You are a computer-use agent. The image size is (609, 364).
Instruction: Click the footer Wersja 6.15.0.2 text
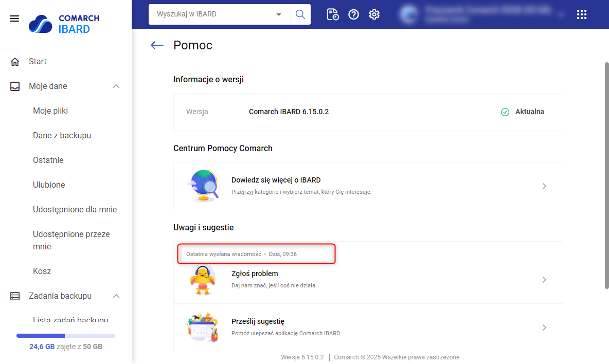[x=302, y=357]
